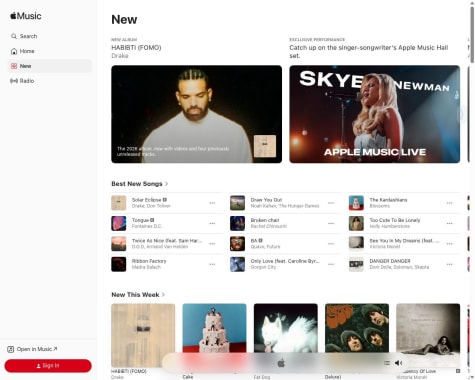
Task: Click the New This Week heading
Action: coord(135,295)
